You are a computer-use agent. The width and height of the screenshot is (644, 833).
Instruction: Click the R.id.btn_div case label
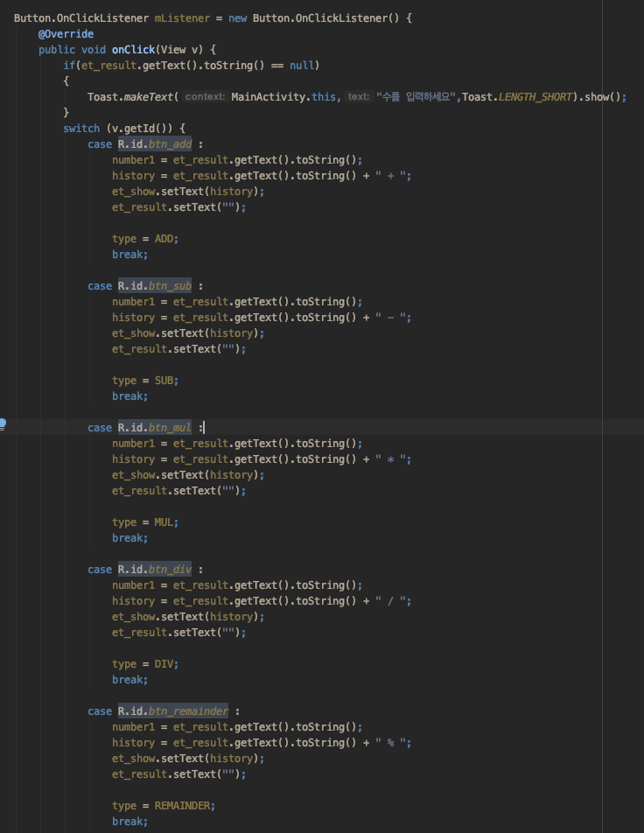155,570
